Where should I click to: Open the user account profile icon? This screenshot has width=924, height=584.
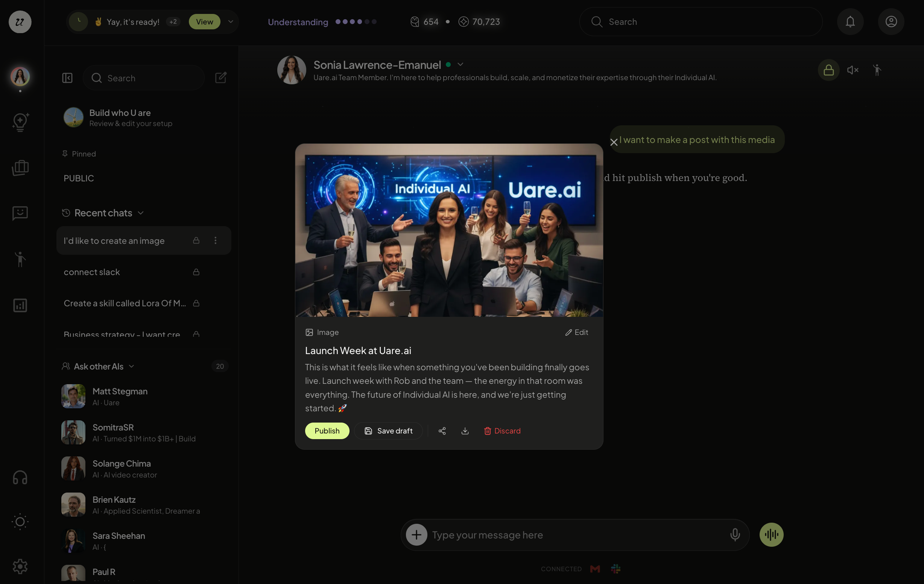coord(891,21)
